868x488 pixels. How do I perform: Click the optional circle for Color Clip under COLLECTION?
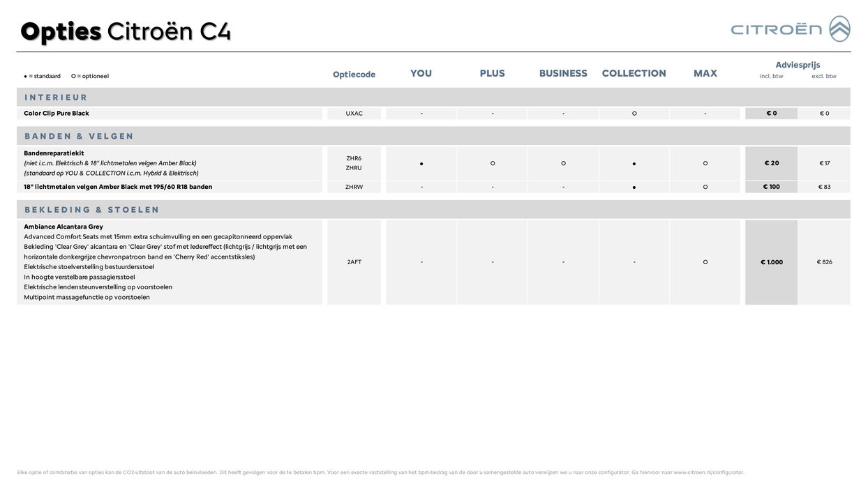pyautogui.click(x=634, y=114)
